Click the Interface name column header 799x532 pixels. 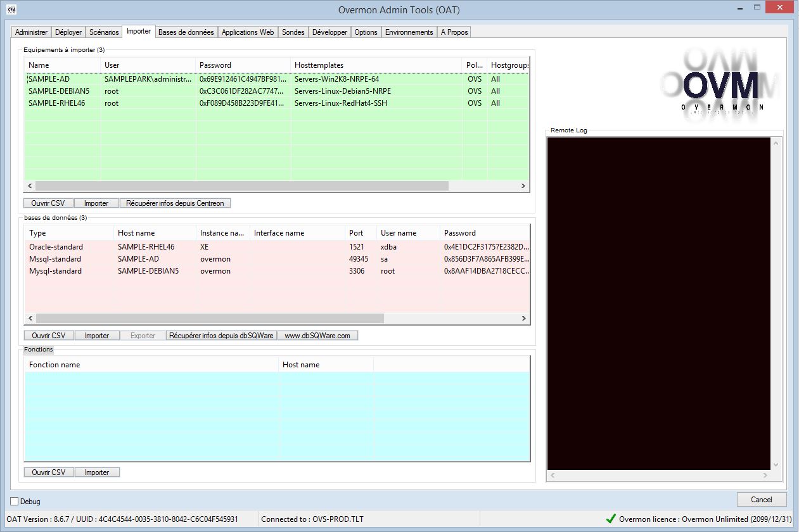pyautogui.click(x=298, y=233)
